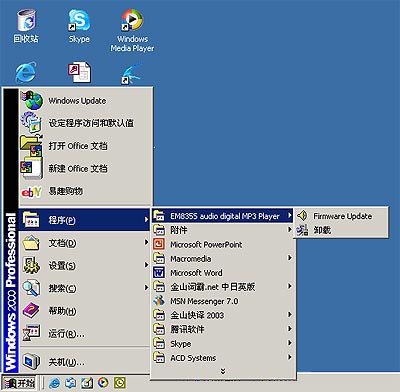Click the Firmware Update speaker icon
400x392 pixels.
(303, 216)
